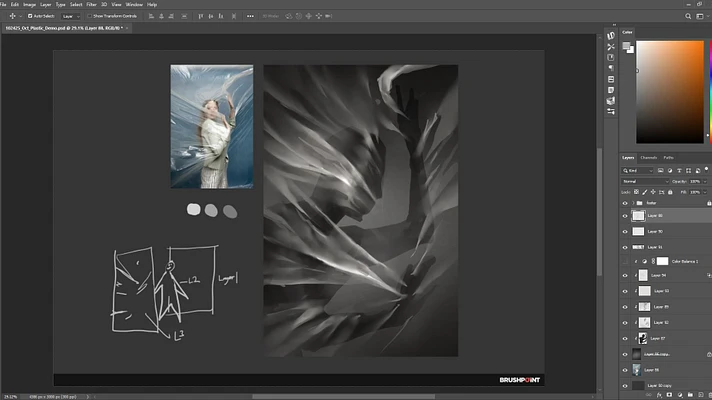This screenshot has height=400, width=712.
Task: Open the Filter menu
Action: 91,5
